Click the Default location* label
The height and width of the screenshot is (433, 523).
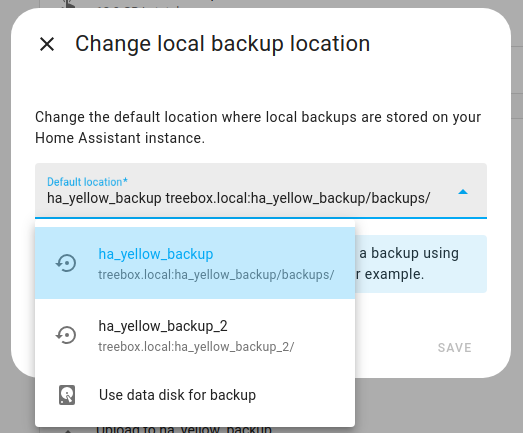click(x=87, y=182)
